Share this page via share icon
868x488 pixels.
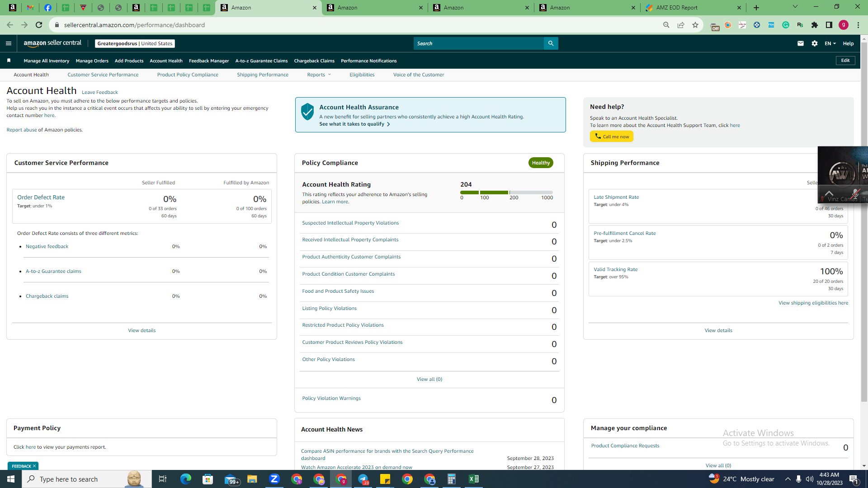681,25
